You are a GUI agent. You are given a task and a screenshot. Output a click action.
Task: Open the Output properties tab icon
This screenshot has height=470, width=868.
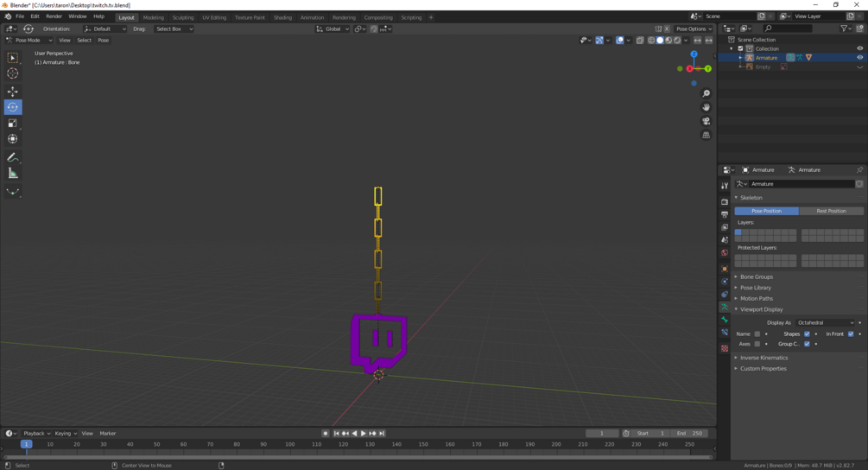pyautogui.click(x=724, y=214)
